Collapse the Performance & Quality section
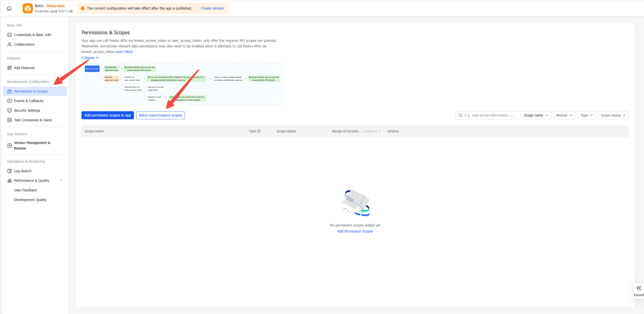Screen dimensions: 644x314 point(61,181)
